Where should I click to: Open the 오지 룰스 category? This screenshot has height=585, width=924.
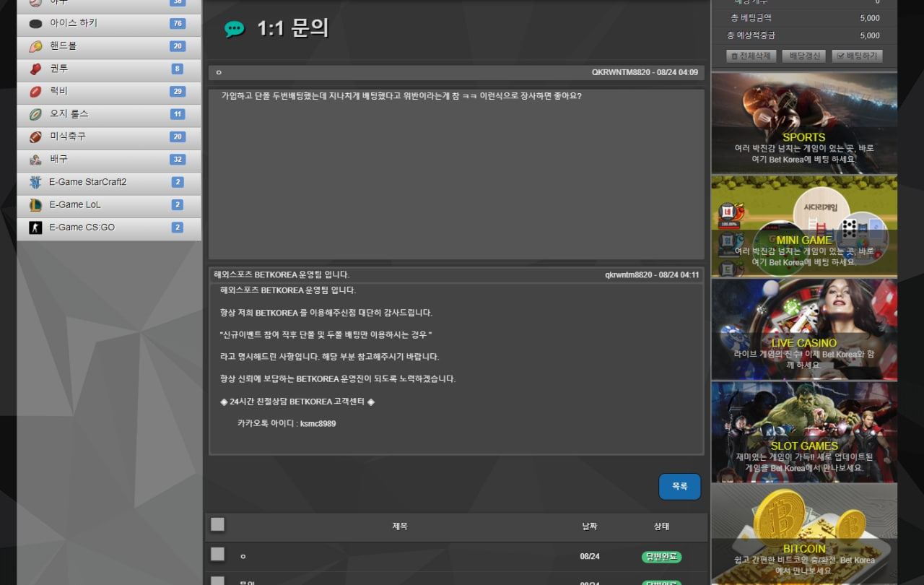[109, 114]
